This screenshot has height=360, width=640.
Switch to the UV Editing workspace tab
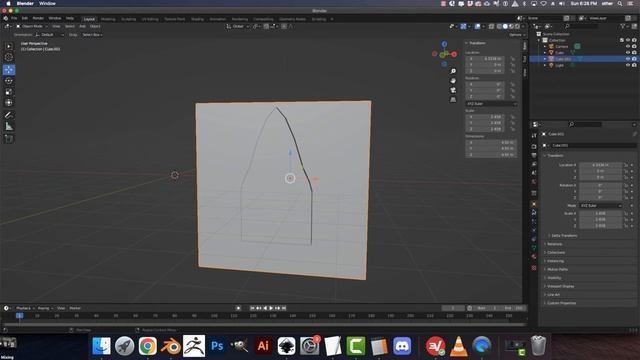tap(150, 19)
